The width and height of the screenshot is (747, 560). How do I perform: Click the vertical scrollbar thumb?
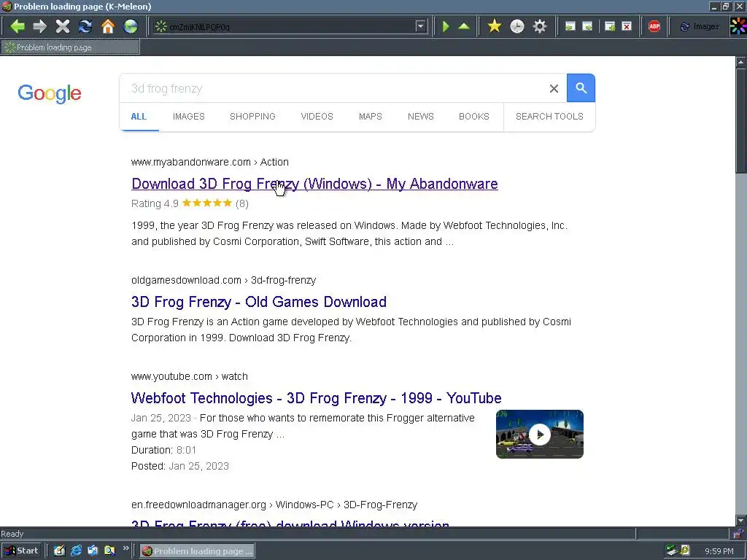(741, 120)
